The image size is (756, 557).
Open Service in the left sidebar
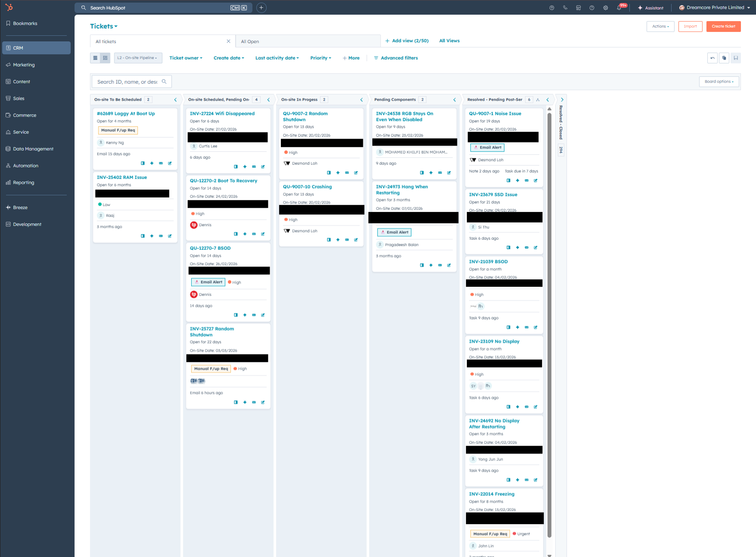21,132
